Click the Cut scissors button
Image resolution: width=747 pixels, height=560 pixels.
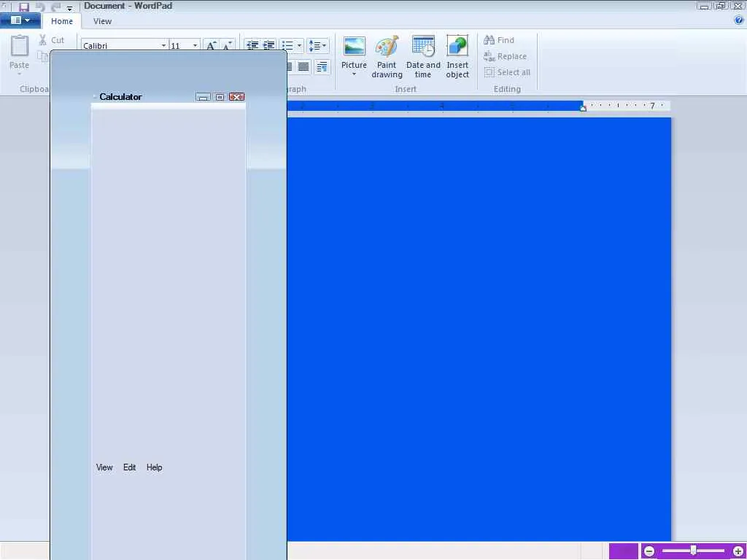[52, 40]
